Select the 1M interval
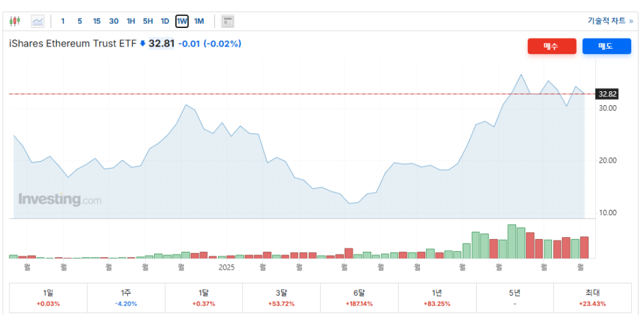Screen dimensions: 644x315 (x=199, y=21)
